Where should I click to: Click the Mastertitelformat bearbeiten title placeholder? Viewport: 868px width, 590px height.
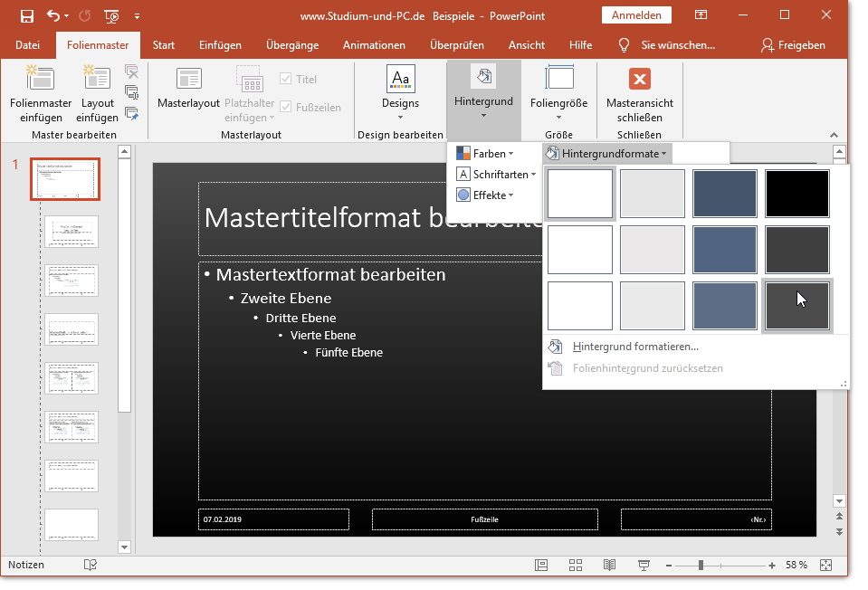pos(370,219)
